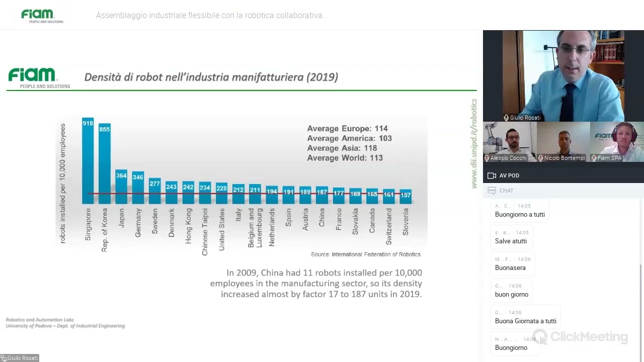This screenshot has height=362, width=644.
Task: Click the FIAM logo in the header
Action: pyautogui.click(x=42, y=16)
